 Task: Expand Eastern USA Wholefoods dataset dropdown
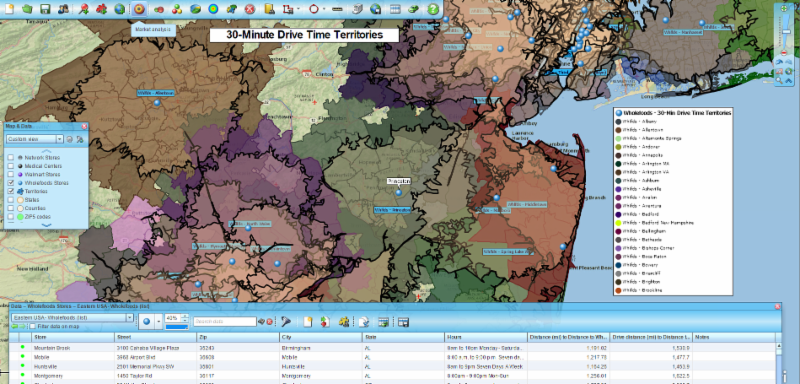[x=71, y=318]
